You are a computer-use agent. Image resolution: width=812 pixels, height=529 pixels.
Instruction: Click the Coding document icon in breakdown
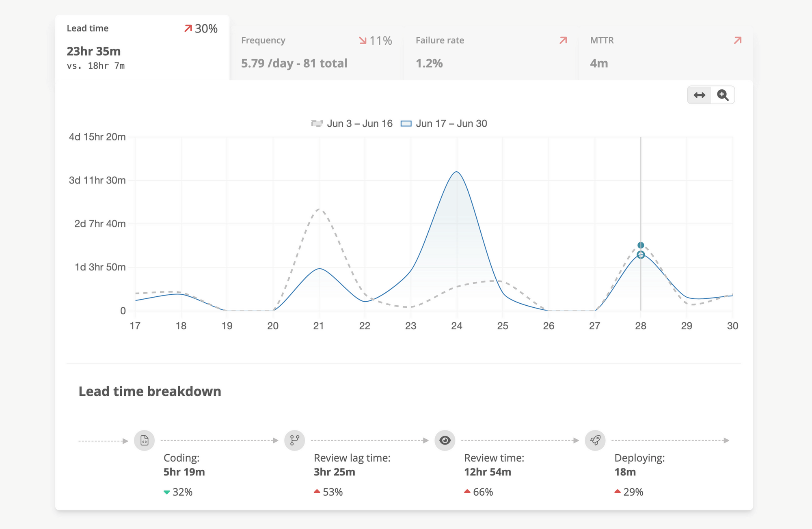(x=144, y=440)
